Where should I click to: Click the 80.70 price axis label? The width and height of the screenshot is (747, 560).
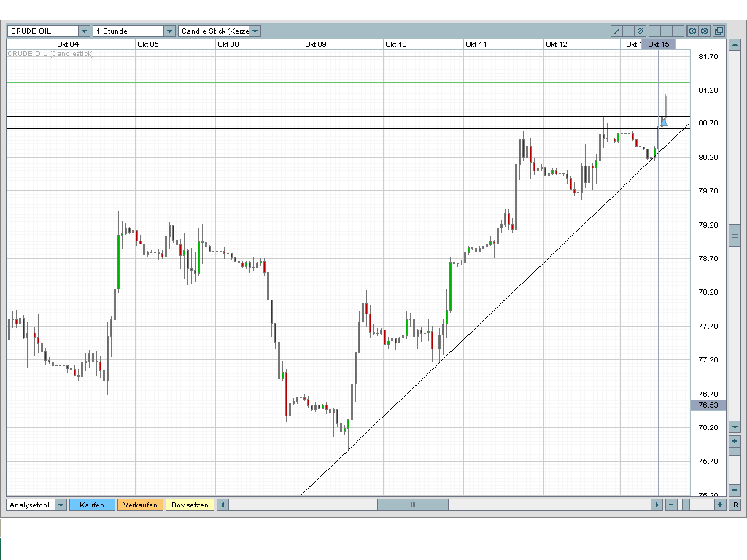click(x=708, y=122)
